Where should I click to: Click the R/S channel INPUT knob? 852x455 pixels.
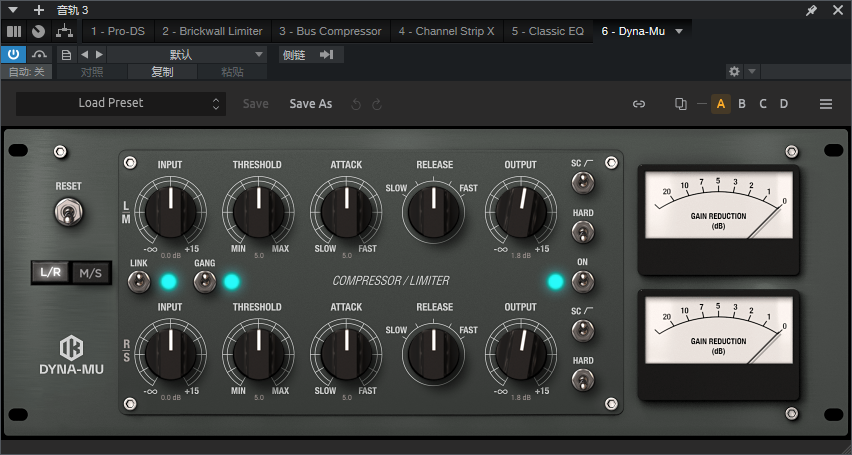tap(171, 353)
